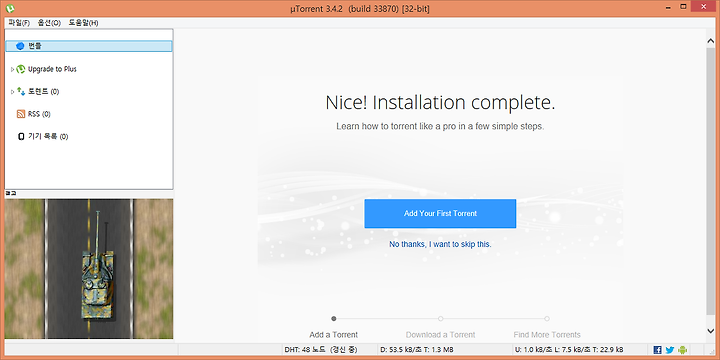This screenshot has width=720, height=360.
Task: Select the highlighted 번들 row label
Action: pos(35,46)
